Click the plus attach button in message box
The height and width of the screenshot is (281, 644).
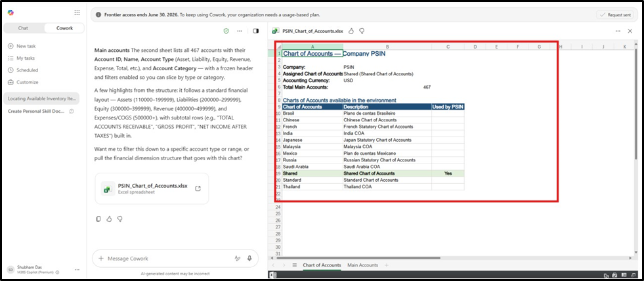(100, 259)
